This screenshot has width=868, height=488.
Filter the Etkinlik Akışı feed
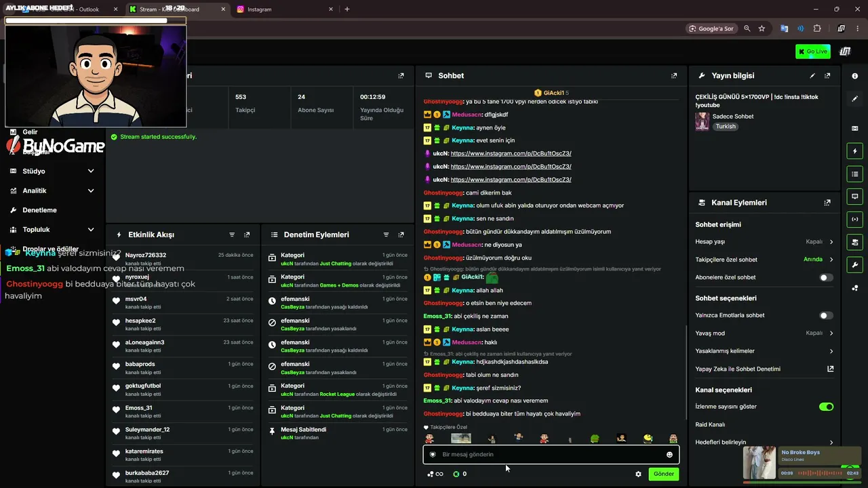232,235
